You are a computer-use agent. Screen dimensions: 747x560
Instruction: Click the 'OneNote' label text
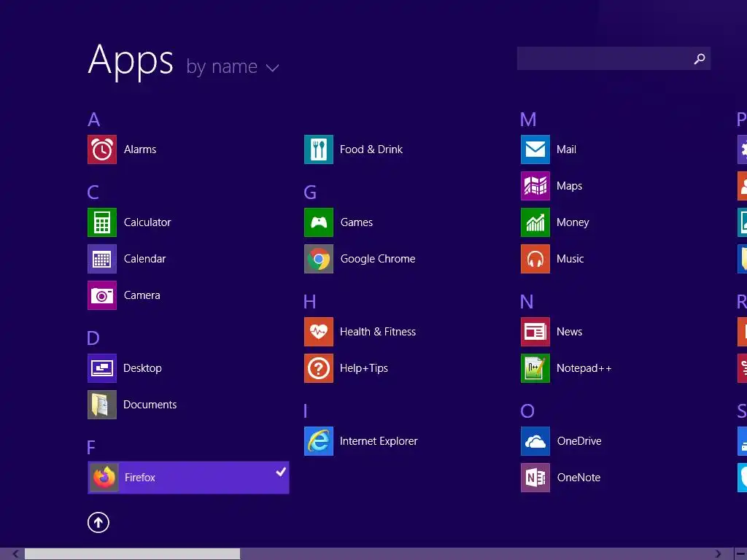[x=578, y=478]
